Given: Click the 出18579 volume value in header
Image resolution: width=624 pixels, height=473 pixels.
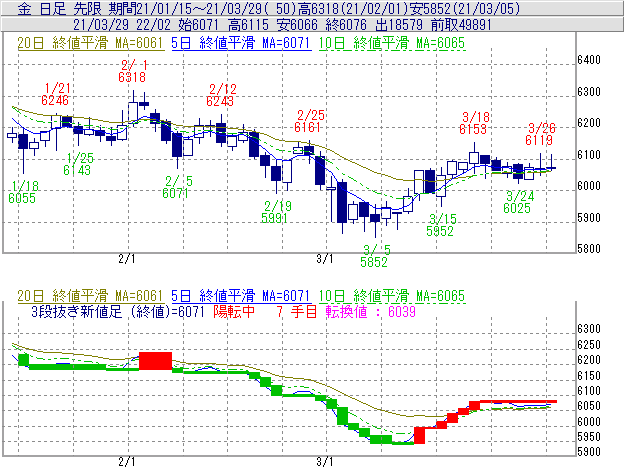Looking at the screenshot, I should [x=399, y=25].
